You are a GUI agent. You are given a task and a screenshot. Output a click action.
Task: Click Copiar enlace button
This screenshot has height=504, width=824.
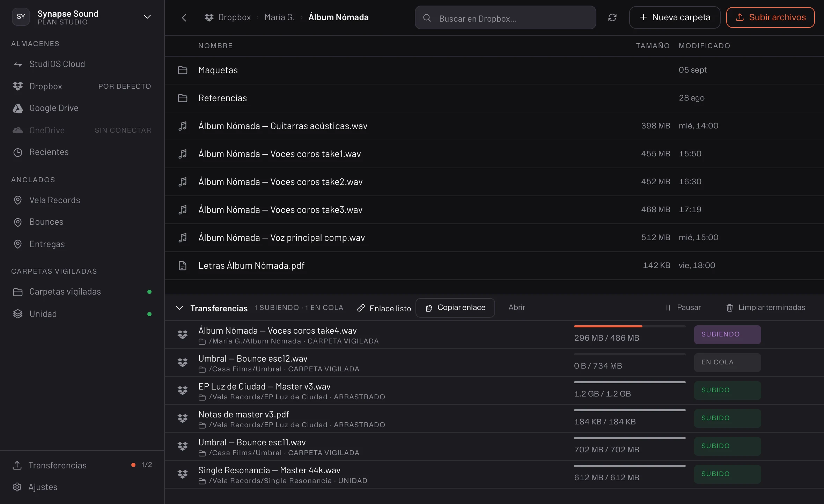click(455, 307)
